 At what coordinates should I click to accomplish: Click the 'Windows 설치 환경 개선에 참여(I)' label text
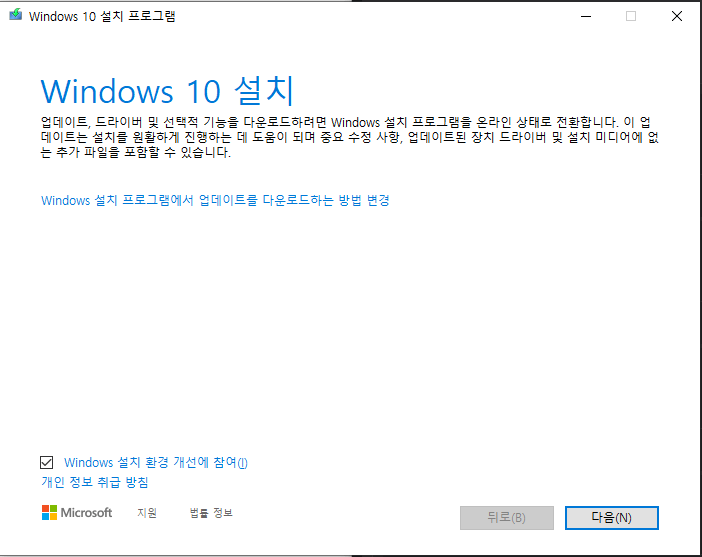[x=156, y=463]
